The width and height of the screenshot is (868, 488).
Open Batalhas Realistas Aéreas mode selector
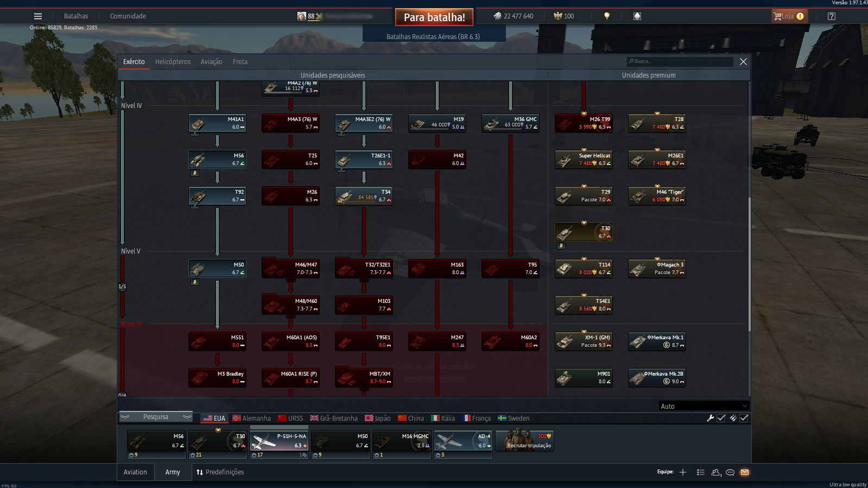point(434,37)
